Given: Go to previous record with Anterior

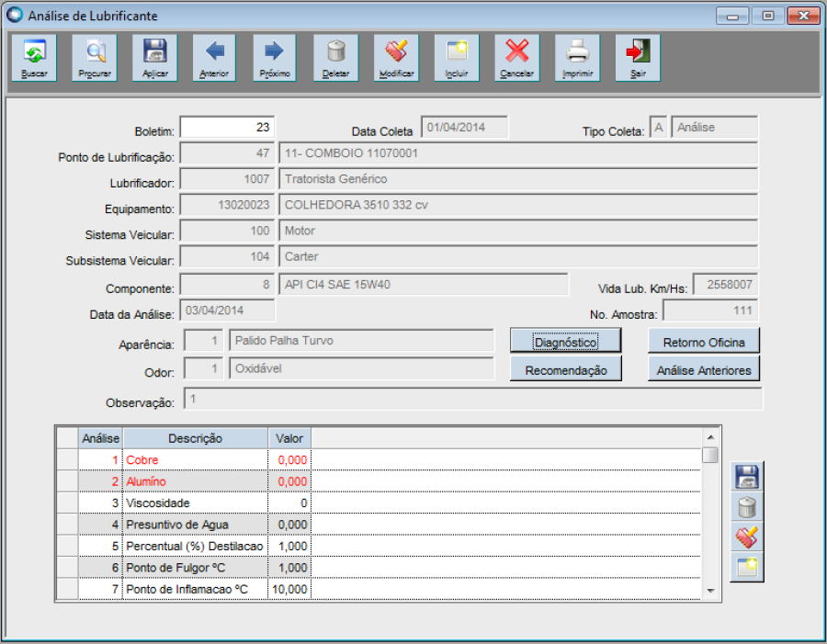Looking at the screenshot, I should click(214, 58).
